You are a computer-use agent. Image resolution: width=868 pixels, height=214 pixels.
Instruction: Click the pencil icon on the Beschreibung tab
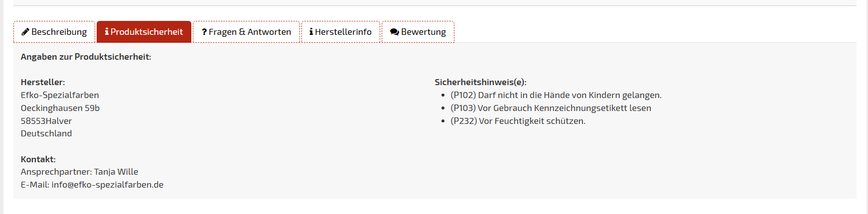(25, 32)
